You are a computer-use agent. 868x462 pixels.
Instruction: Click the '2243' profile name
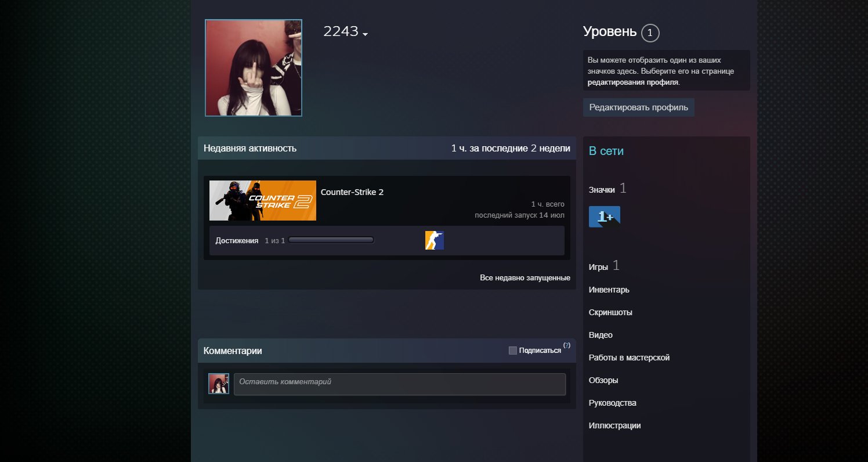(x=341, y=32)
